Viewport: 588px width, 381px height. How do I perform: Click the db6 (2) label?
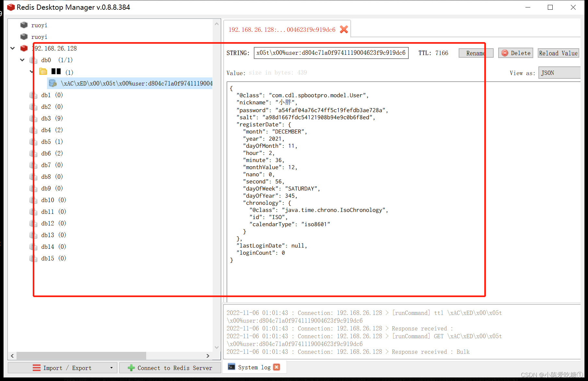point(52,153)
